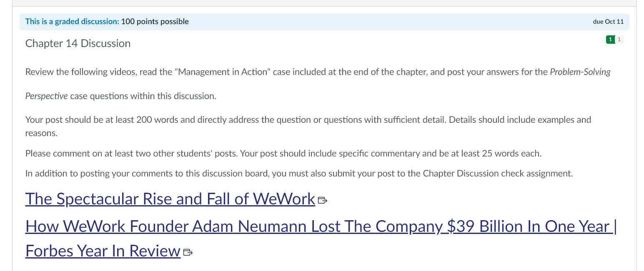644x271 pixels.
Task: Click the Chapter Discussion check assignment sentence
Action: click(299, 173)
